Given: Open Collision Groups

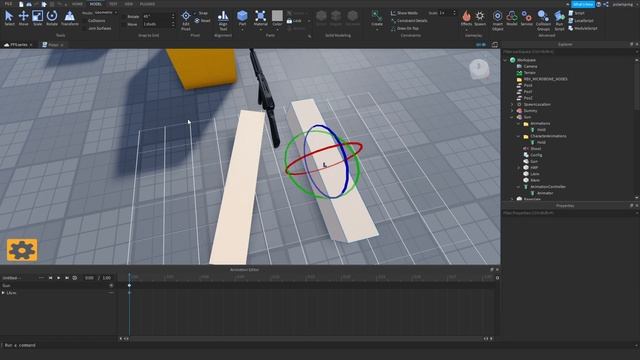Looking at the screenshot, I should (543, 20).
